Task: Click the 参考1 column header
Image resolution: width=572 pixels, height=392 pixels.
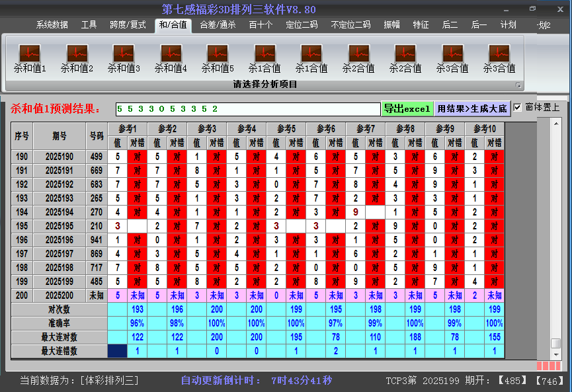Action: point(128,129)
